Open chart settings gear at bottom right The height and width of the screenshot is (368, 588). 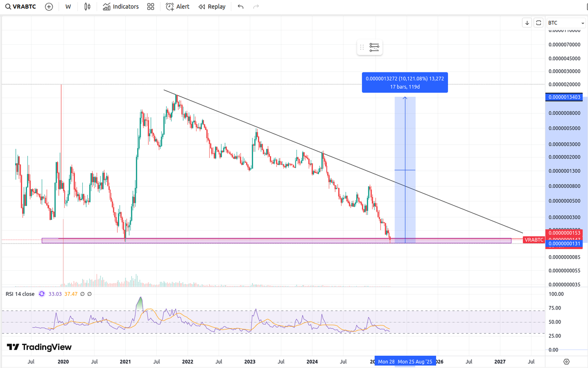tap(566, 361)
